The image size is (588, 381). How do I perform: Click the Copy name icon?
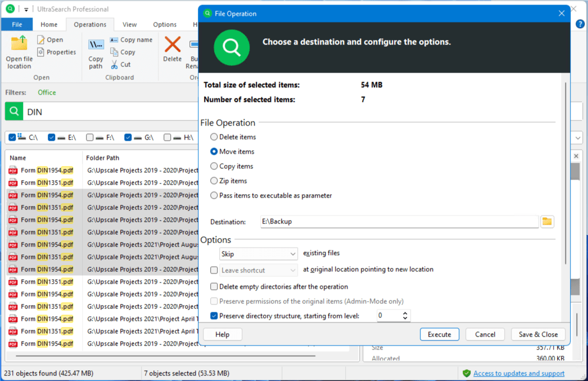click(x=114, y=40)
